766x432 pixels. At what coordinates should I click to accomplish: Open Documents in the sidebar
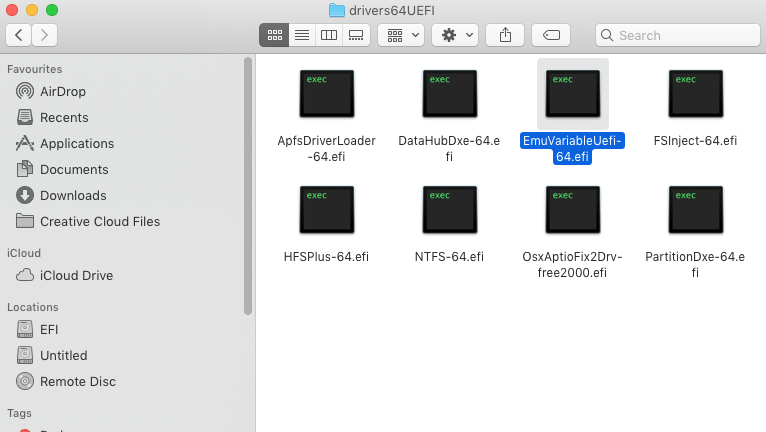click(x=74, y=169)
